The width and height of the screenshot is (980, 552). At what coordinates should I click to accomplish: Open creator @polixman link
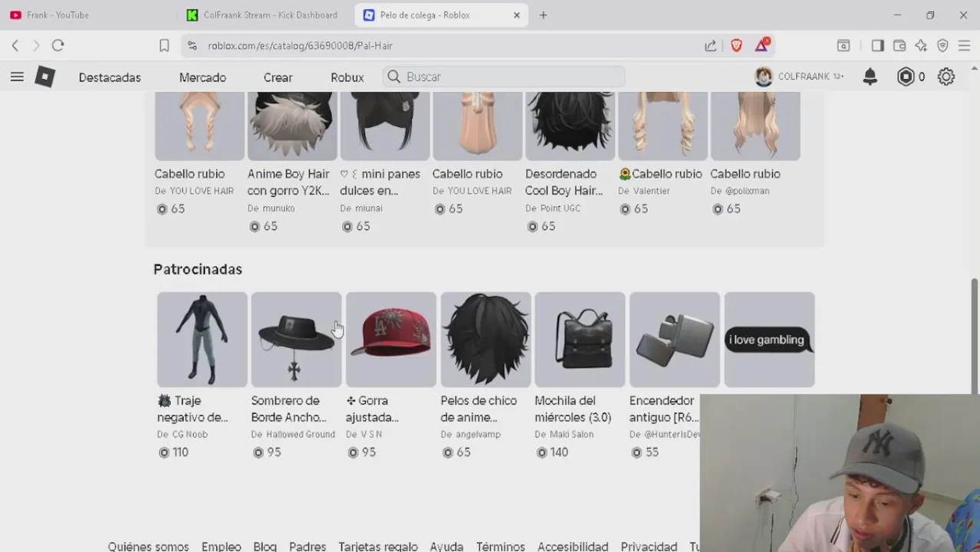coord(747,190)
